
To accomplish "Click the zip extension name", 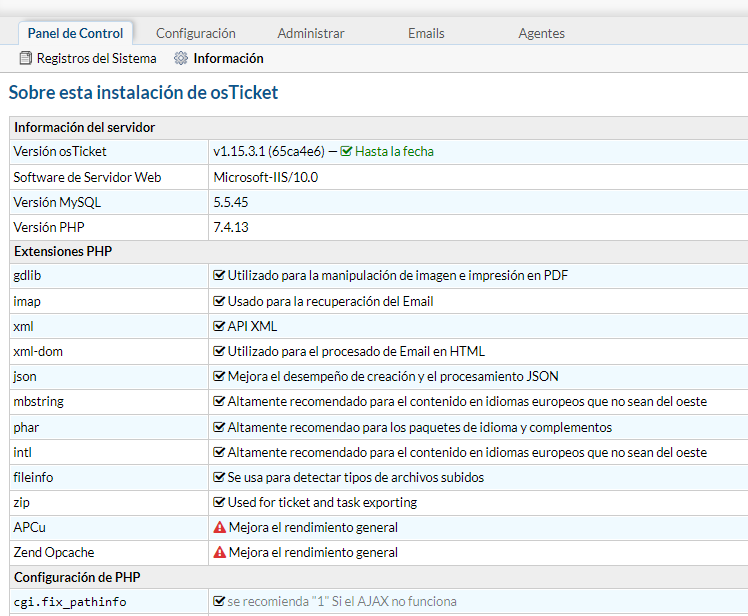I will click(21, 503).
